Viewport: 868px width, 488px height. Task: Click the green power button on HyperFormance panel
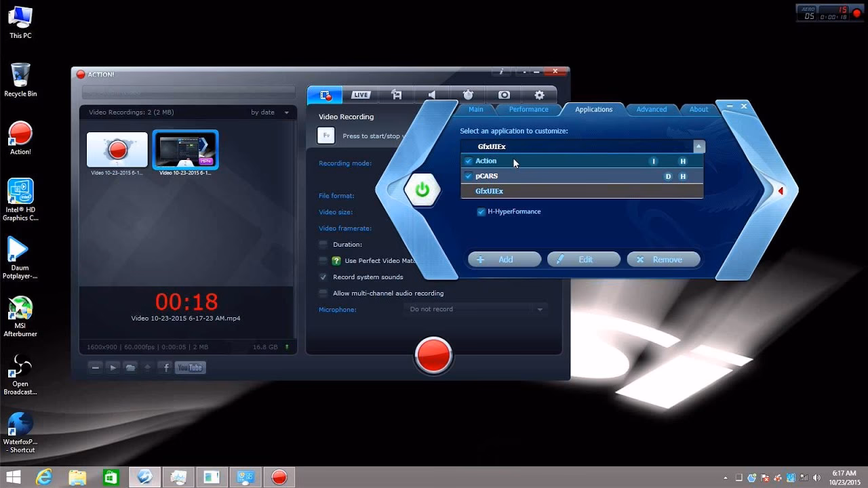pos(422,190)
